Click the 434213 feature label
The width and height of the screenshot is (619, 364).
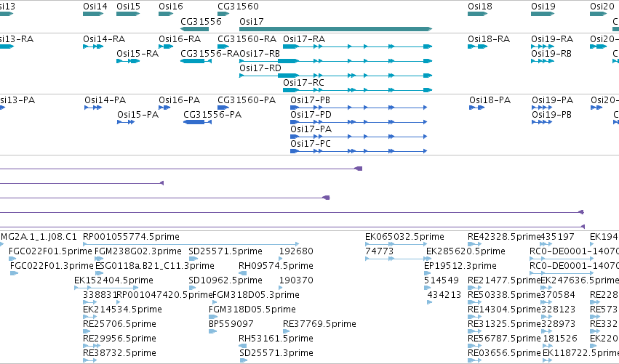444,295
